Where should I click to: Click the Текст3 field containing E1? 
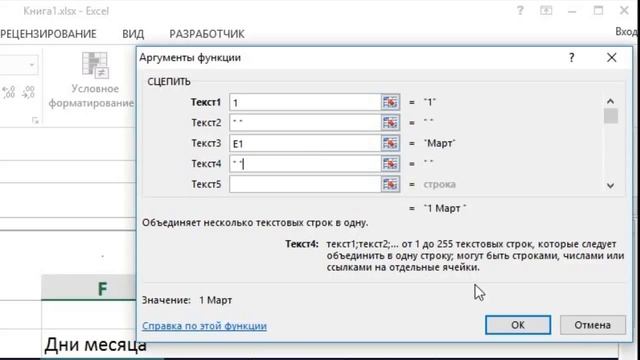point(305,143)
